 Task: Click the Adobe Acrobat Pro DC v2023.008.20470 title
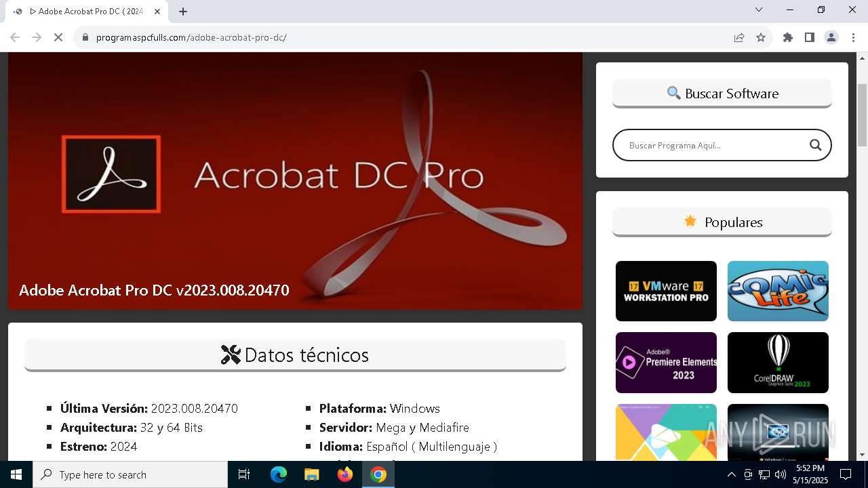point(154,290)
